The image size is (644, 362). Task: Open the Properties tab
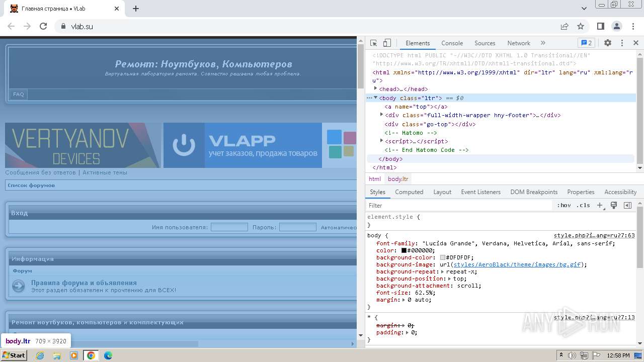point(581,192)
